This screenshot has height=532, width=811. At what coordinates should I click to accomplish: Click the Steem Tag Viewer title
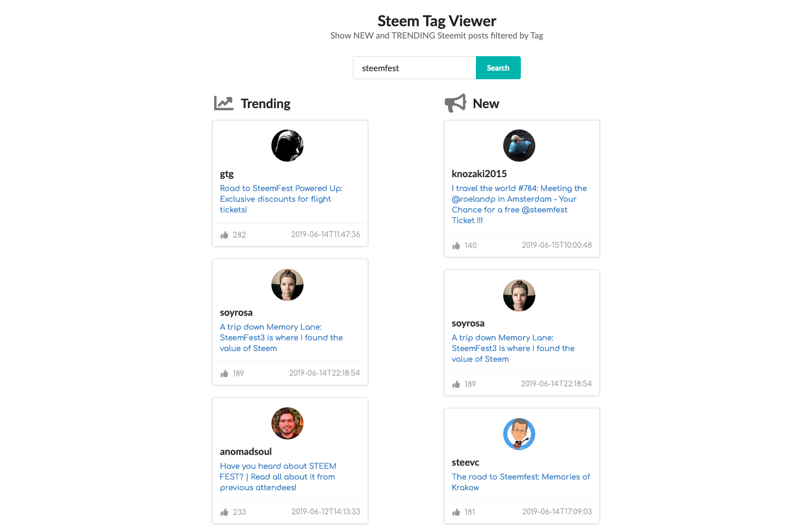click(437, 21)
